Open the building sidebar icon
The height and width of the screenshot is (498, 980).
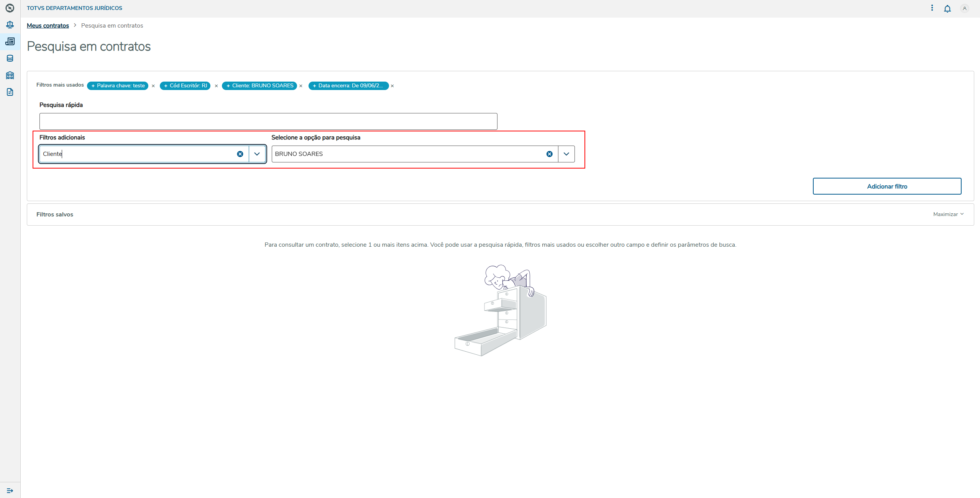click(x=10, y=75)
